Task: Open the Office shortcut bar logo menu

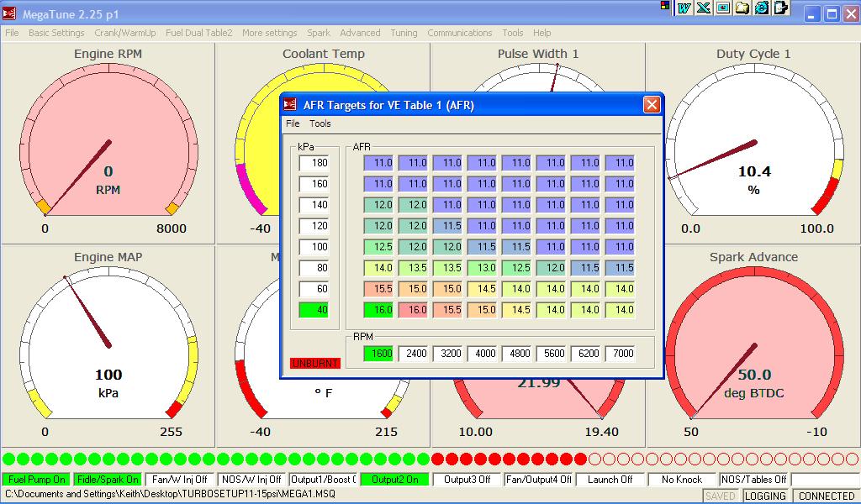Action: point(665,6)
